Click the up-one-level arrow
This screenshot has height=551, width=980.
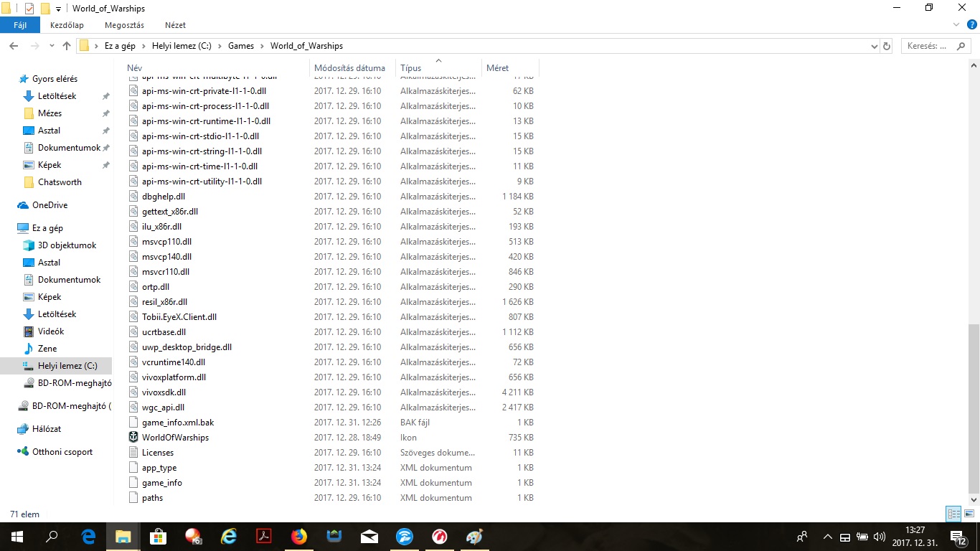pos(67,46)
